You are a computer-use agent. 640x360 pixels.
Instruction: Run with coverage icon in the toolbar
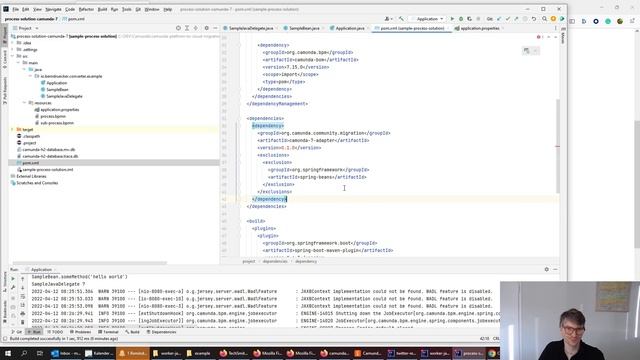pos(469,19)
